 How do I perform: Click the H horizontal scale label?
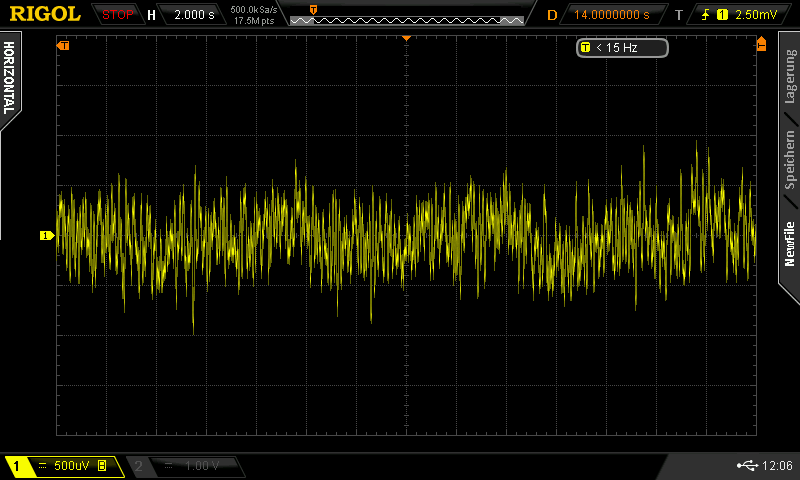(151, 15)
